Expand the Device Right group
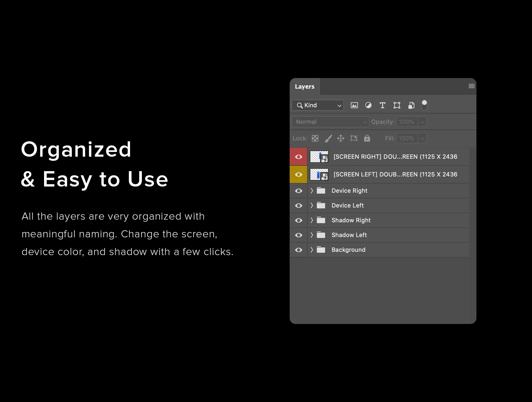 pyautogui.click(x=312, y=191)
